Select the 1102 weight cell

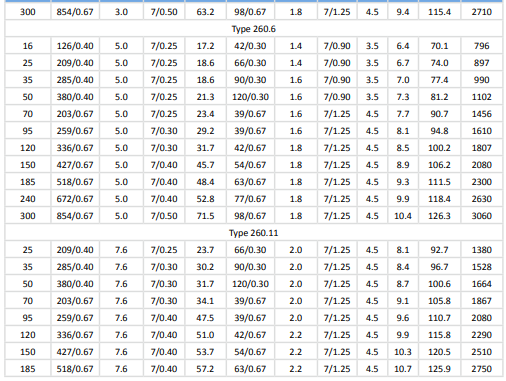pyautogui.click(x=482, y=97)
